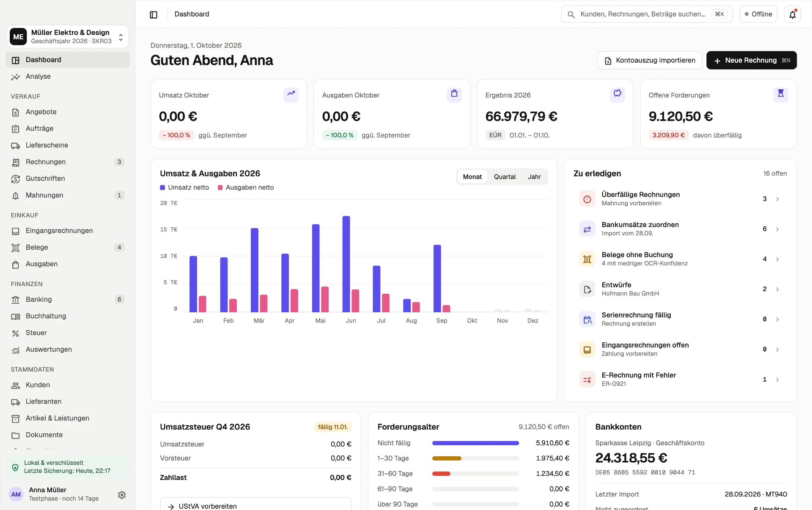Click the 3.209,90 € overdue amount
Image resolution: width=812 pixels, height=510 pixels.
coord(668,135)
